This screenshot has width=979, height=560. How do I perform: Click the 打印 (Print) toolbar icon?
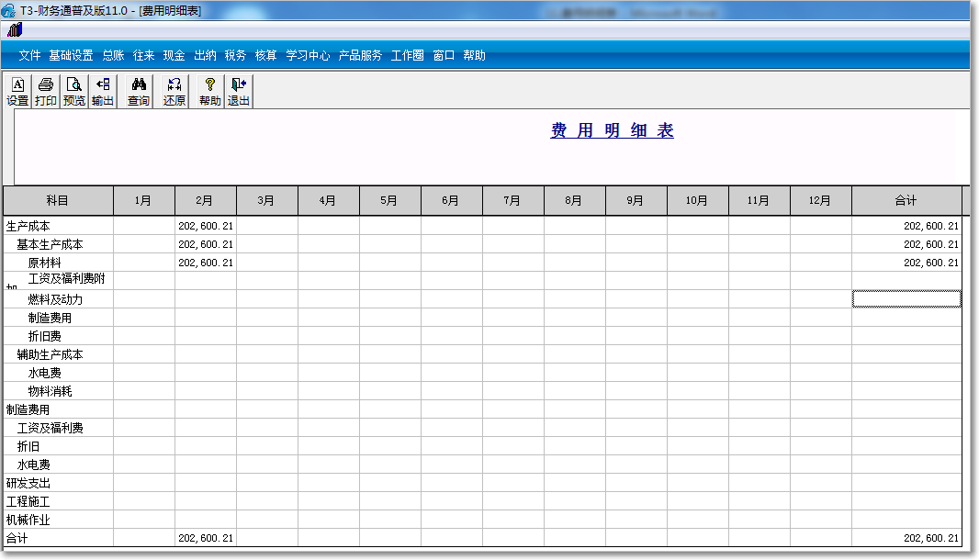coord(46,91)
